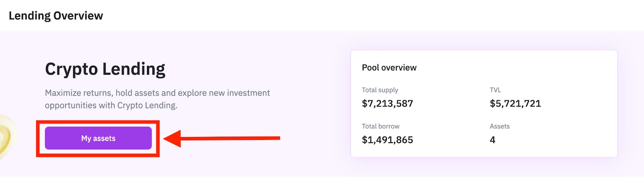Select the $7,213,587 total supply value
Screen dimensions: 644x181
tap(387, 104)
